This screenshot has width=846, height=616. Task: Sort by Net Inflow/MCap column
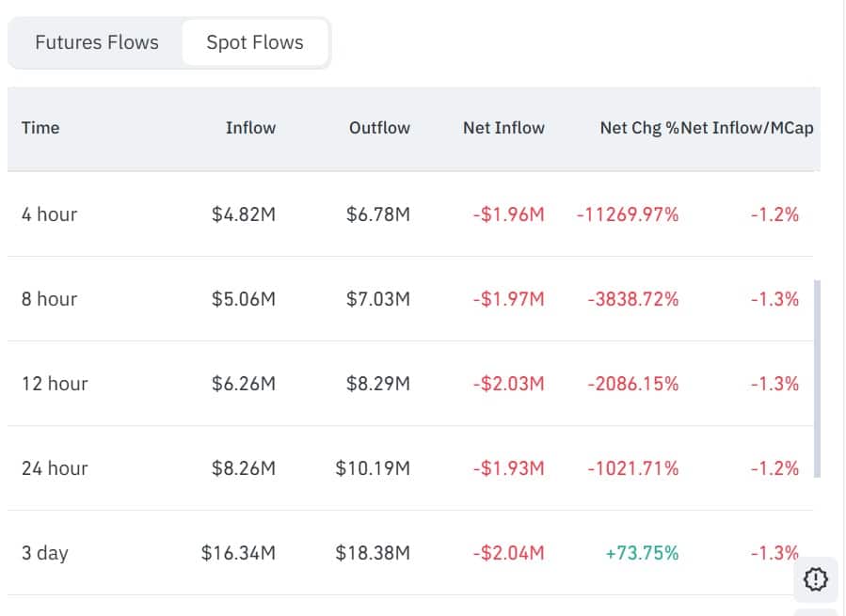(x=743, y=128)
